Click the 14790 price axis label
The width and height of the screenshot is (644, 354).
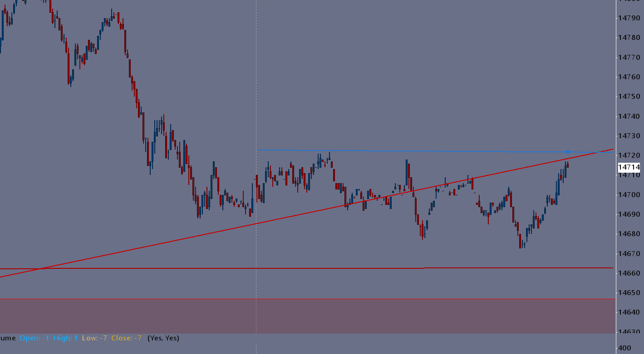(629, 18)
